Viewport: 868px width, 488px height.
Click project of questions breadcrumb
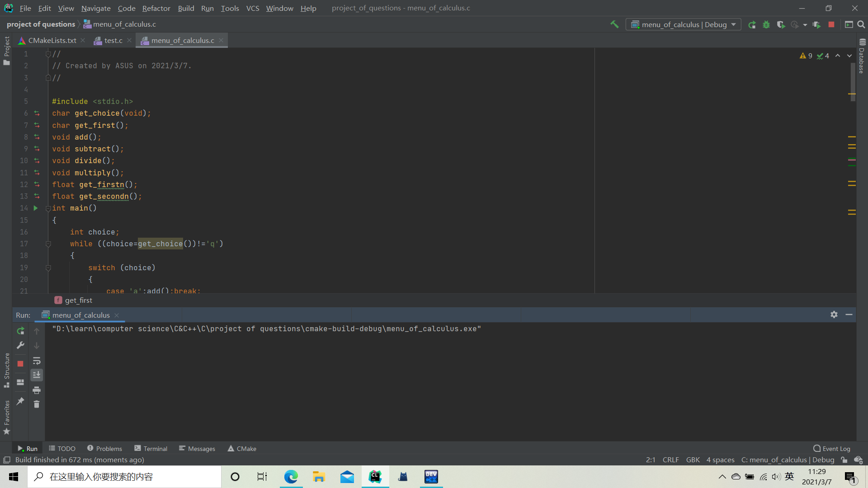point(41,24)
